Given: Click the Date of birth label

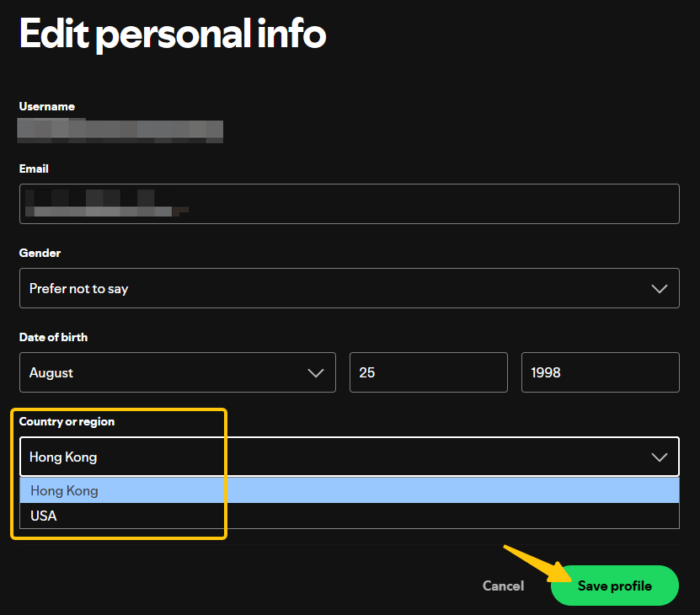Looking at the screenshot, I should point(53,337).
